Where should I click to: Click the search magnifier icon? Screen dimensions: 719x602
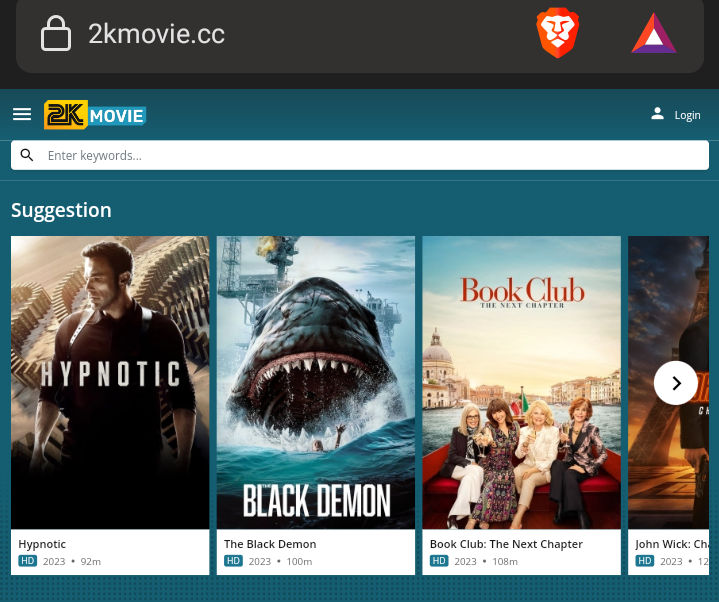pos(27,155)
